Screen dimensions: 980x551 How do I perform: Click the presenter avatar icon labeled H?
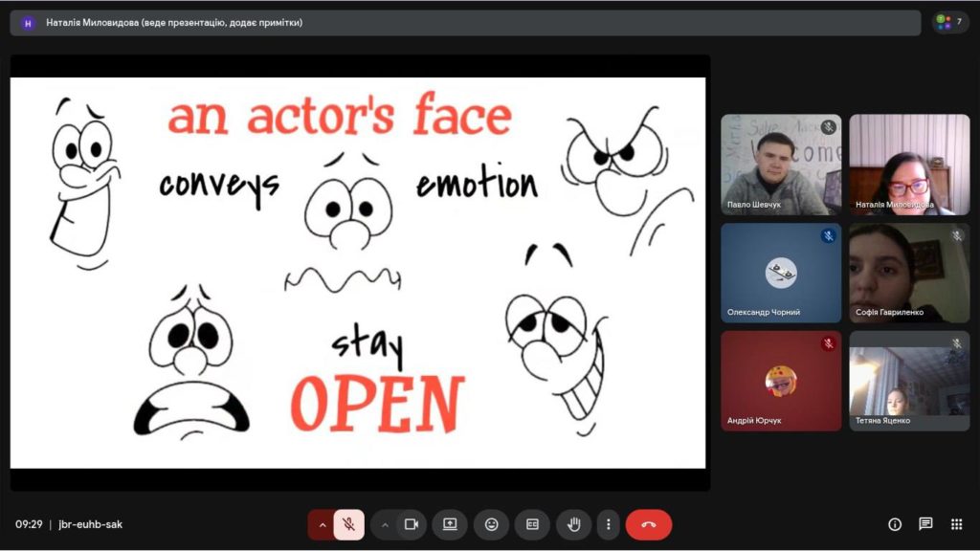(28, 23)
